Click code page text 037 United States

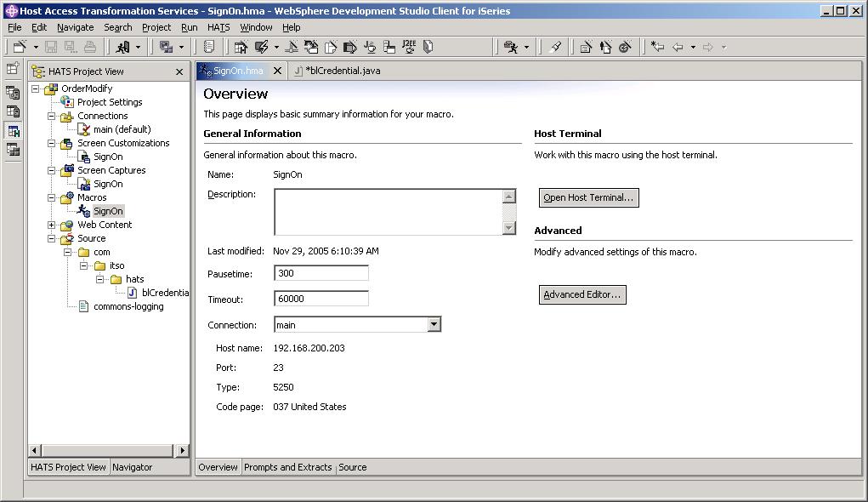click(x=309, y=407)
